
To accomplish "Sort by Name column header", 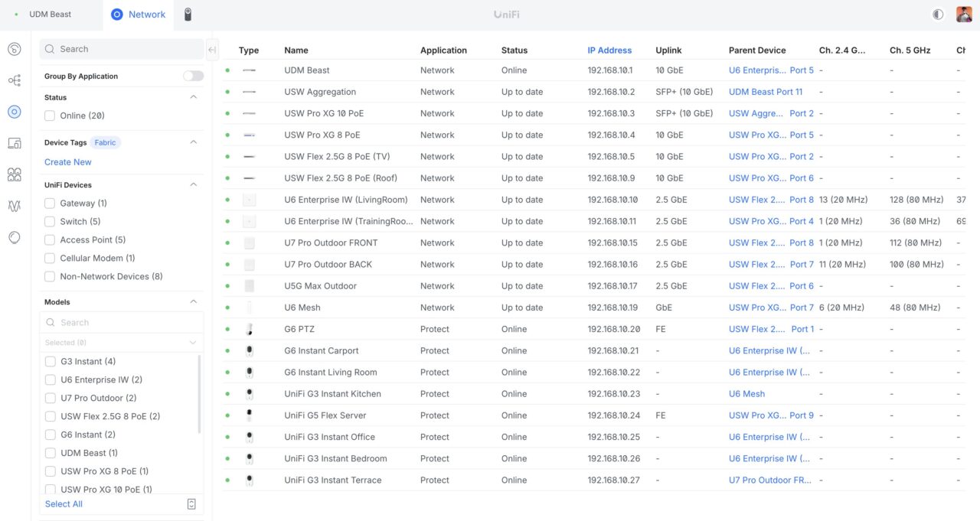I will [x=296, y=50].
